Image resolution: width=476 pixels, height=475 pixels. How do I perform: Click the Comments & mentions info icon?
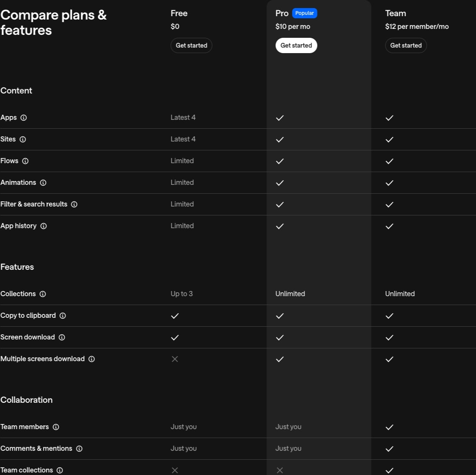79,449
